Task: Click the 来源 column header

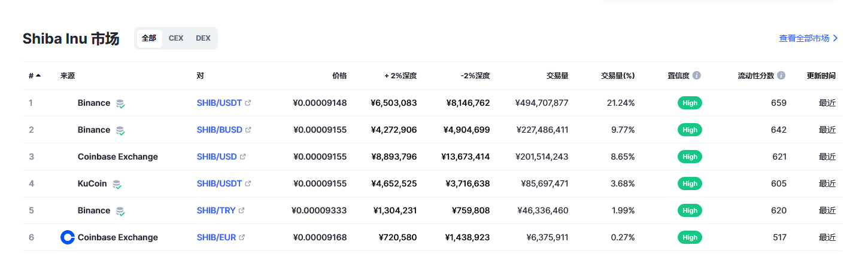Action: pos(68,76)
